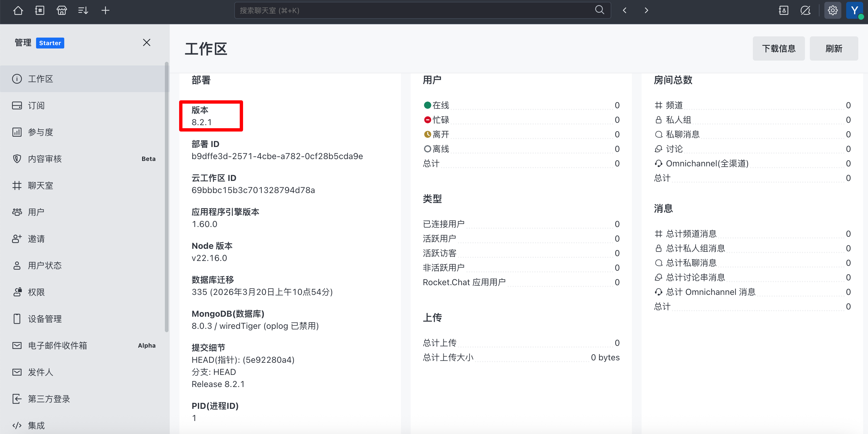Click the sort display options icon

coord(83,10)
